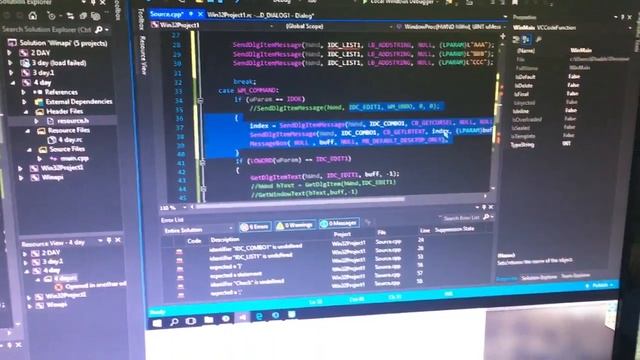Click the search magnifier in Solution Explorer
Image resolution: width=640 pixels, height=360 pixels.
98,30
